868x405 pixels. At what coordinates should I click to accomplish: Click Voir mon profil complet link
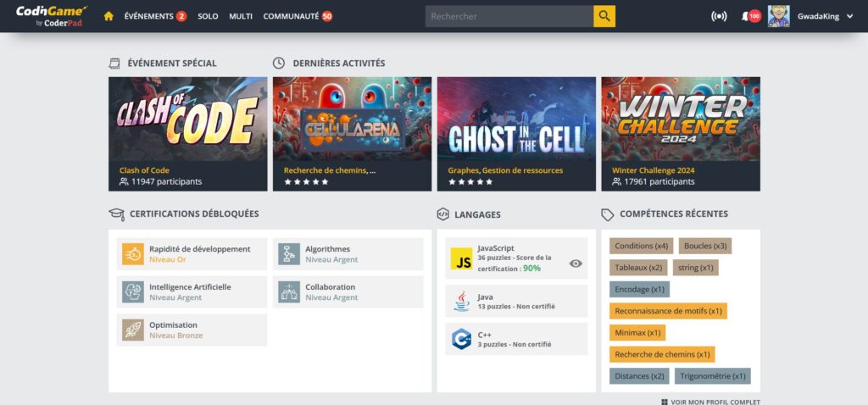tap(715, 402)
